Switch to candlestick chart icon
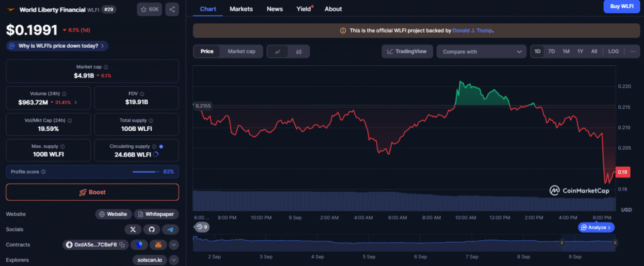 coord(299,52)
